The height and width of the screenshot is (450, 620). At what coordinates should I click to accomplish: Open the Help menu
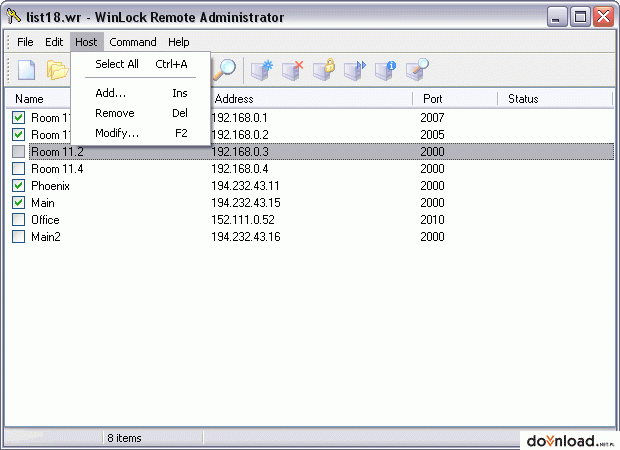coord(178,42)
